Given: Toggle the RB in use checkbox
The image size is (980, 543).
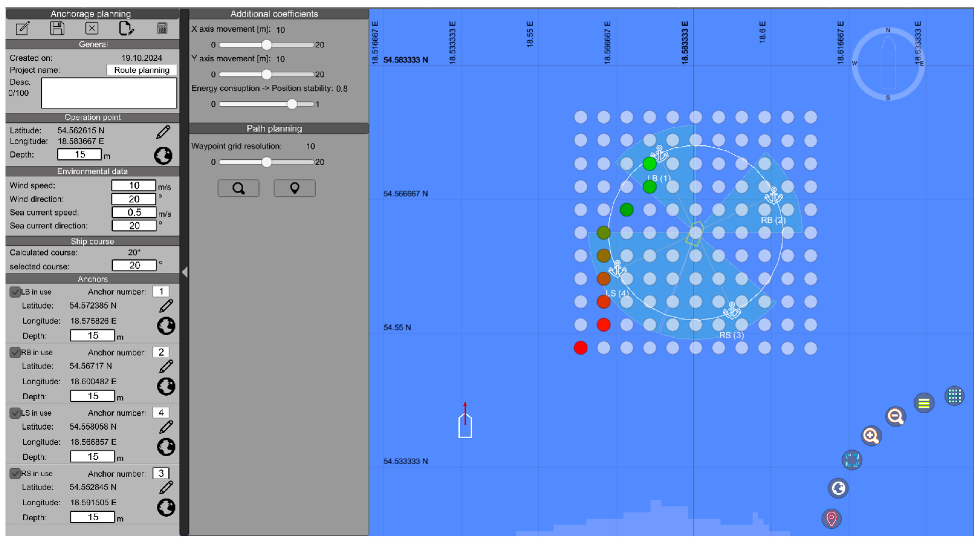Looking at the screenshot, I should 15,352.
